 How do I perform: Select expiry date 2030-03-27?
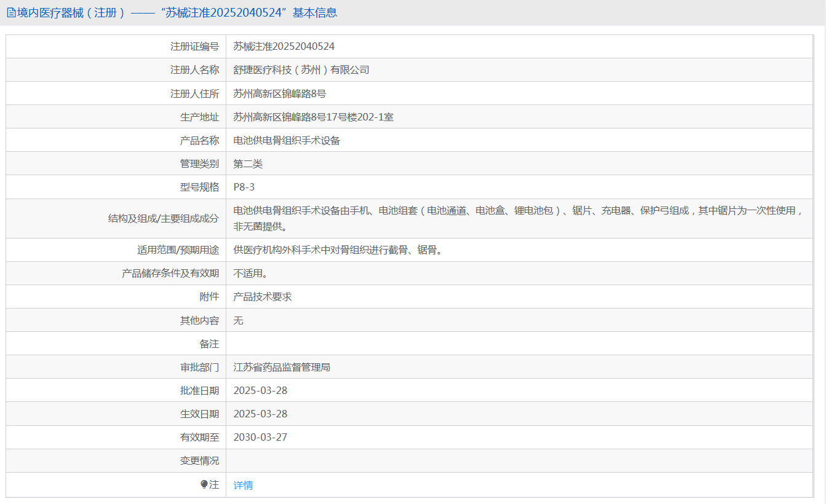tap(260, 437)
